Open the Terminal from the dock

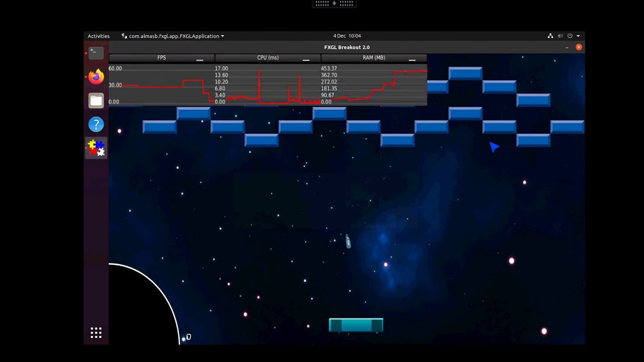96,53
